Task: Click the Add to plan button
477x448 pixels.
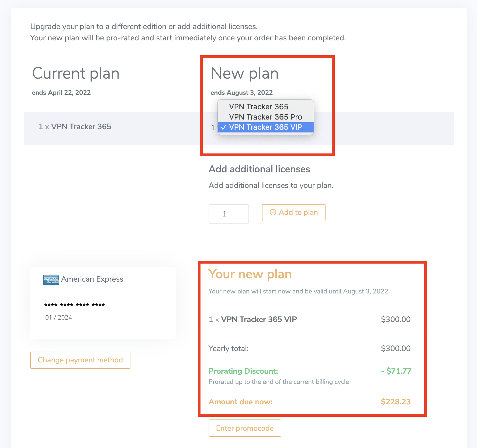Action: tap(293, 213)
